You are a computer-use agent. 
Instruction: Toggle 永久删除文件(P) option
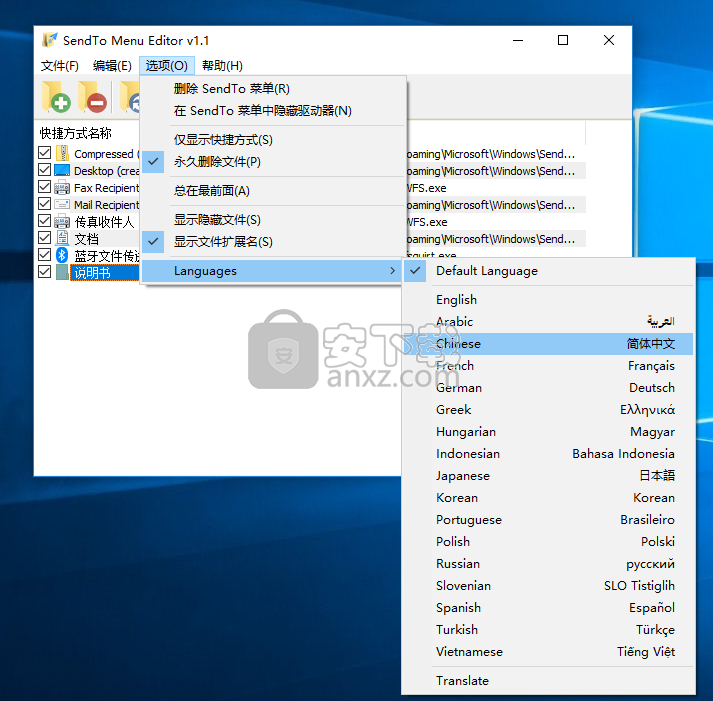pyautogui.click(x=272, y=161)
